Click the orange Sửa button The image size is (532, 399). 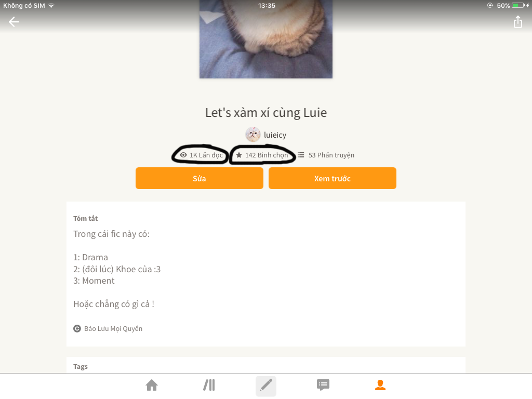pos(199,178)
